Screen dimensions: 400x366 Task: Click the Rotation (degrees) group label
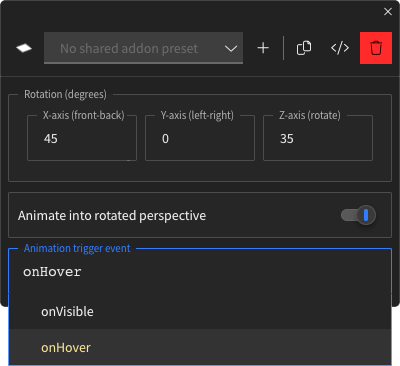pos(65,94)
